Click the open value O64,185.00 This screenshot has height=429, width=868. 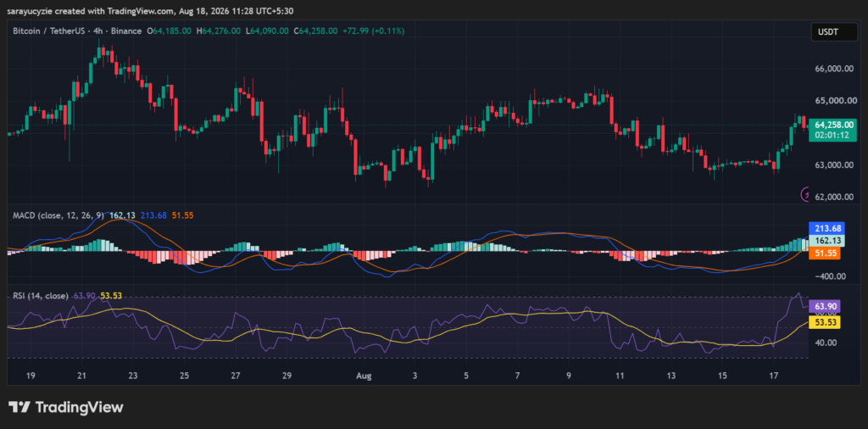point(170,31)
